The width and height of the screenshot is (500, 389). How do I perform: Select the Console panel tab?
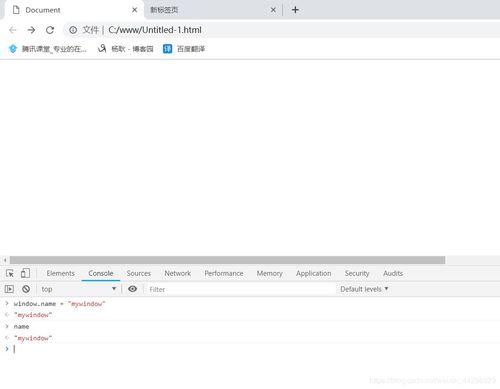click(x=101, y=273)
